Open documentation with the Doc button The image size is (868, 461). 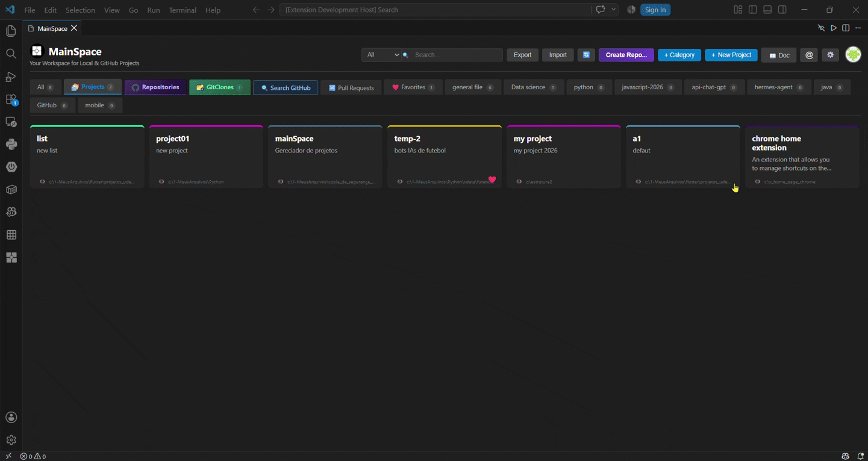779,55
